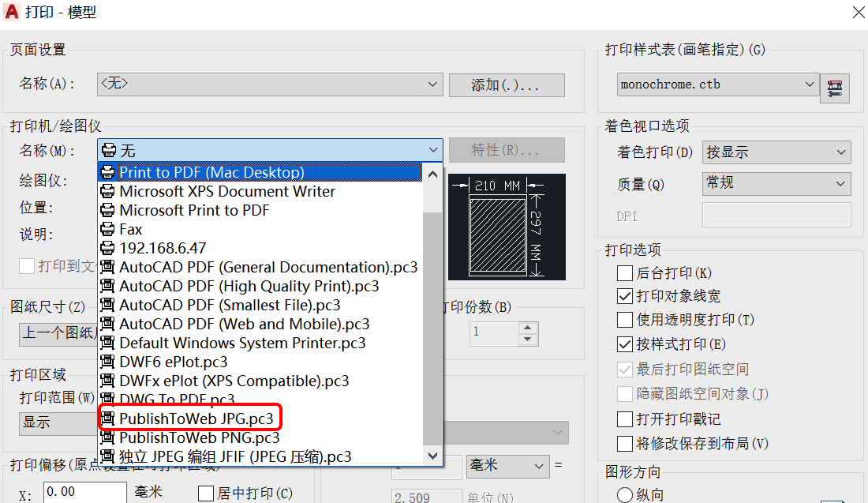This screenshot has height=503, width=868.
Task: Open page setup 名称(A) dropdown
Action: (x=270, y=84)
